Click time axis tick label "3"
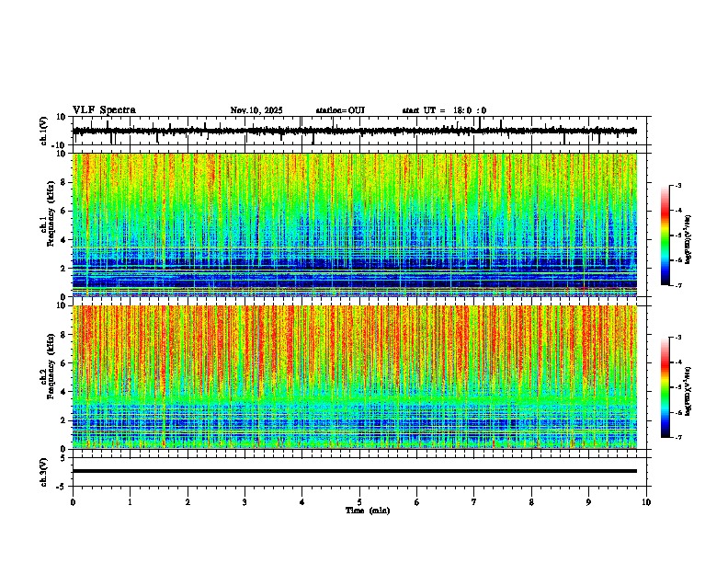Image resolution: width=728 pixels, height=563 pixels. pyautogui.click(x=245, y=502)
